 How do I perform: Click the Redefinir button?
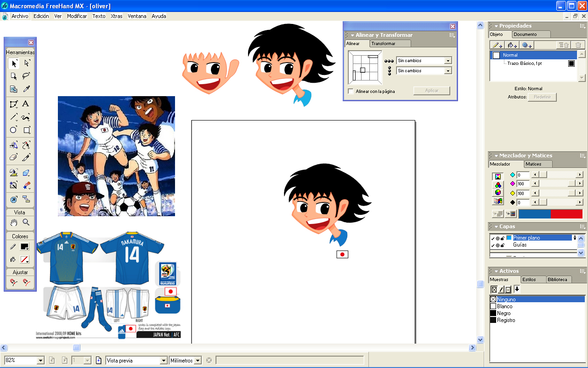(x=542, y=97)
